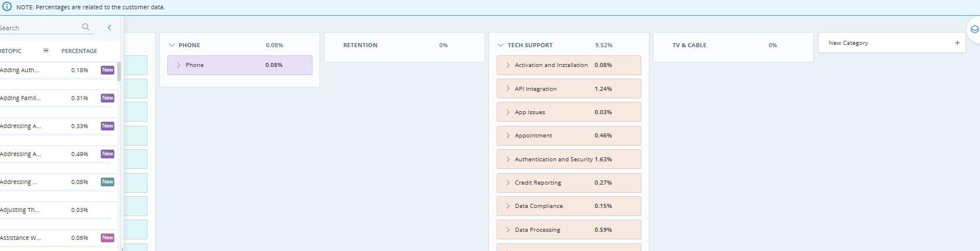Select the TV & CABLE category header
This screenshot has height=251, width=980.
[689, 45]
